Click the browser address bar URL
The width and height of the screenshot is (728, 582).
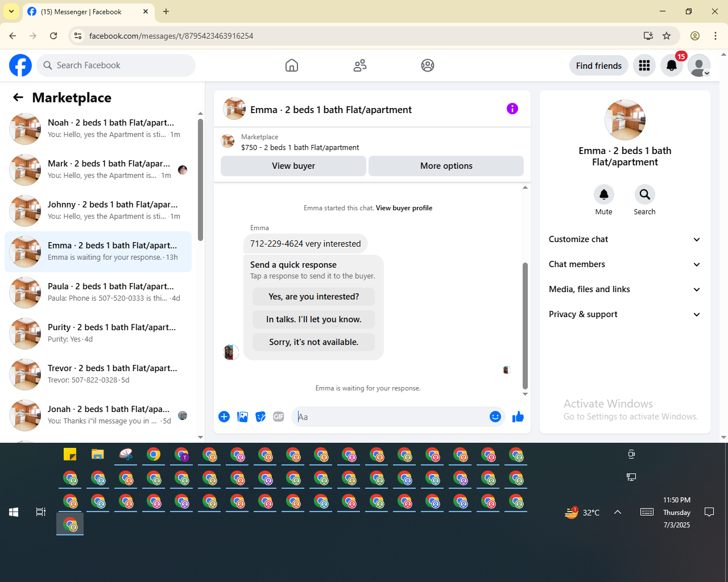tap(171, 36)
